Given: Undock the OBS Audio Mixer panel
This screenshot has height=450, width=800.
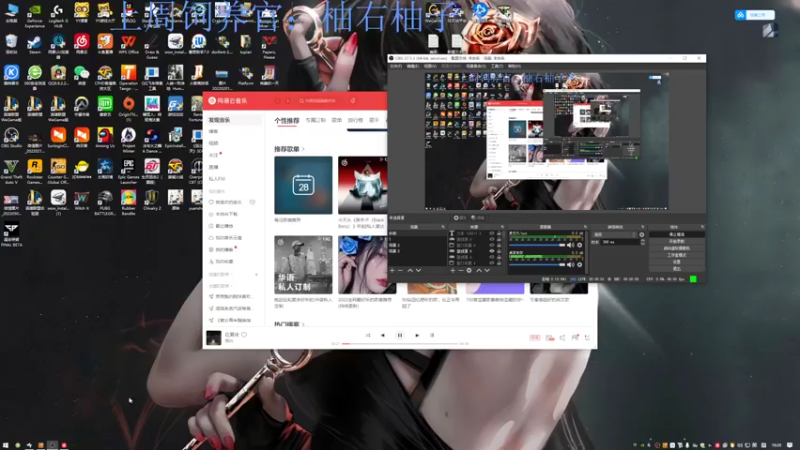Looking at the screenshot, I should [x=585, y=227].
